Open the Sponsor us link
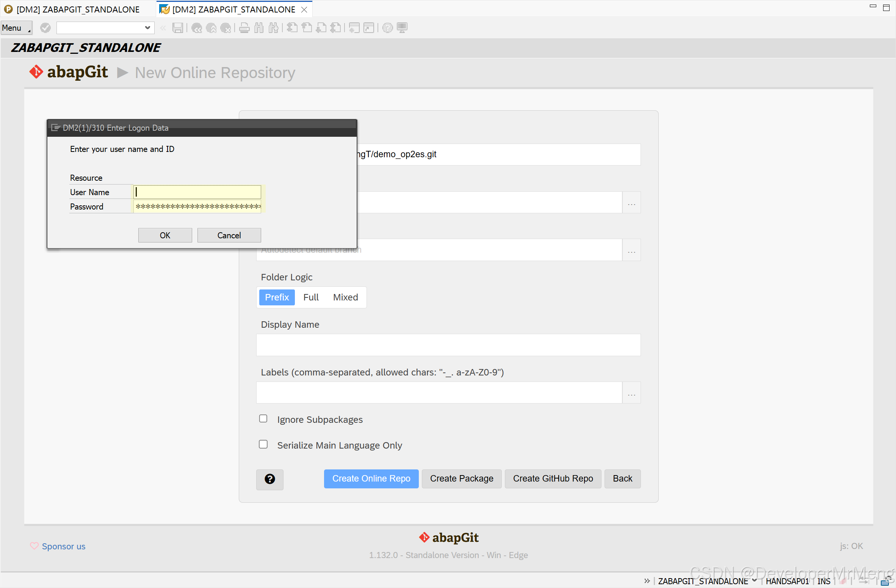The height and width of the screenshot is (588, 896). point(63,546)
